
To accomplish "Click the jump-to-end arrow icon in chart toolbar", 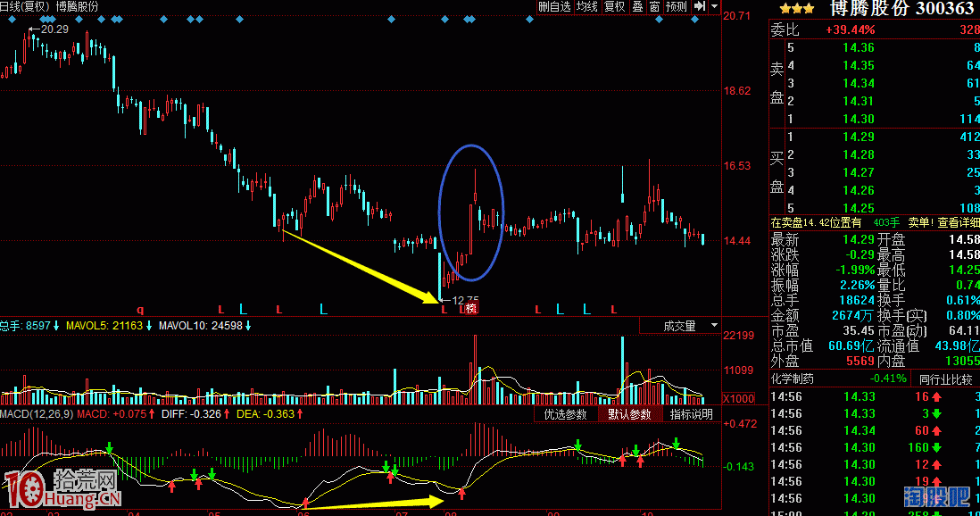I will coord(700,6).
